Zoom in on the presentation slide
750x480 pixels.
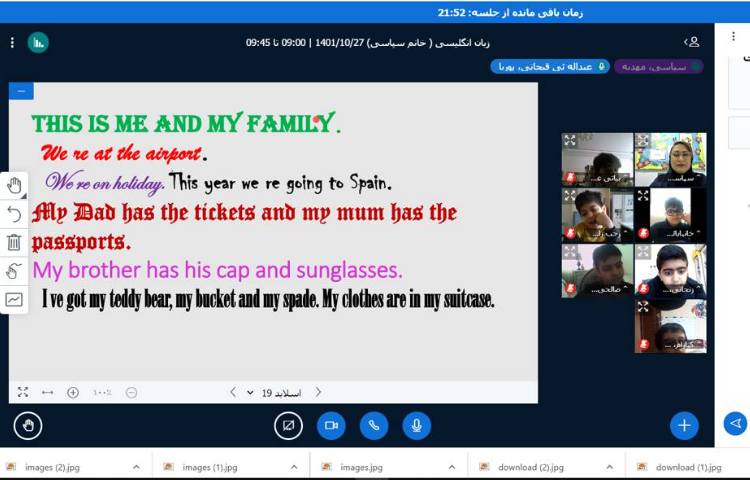(x=73, y=393)
